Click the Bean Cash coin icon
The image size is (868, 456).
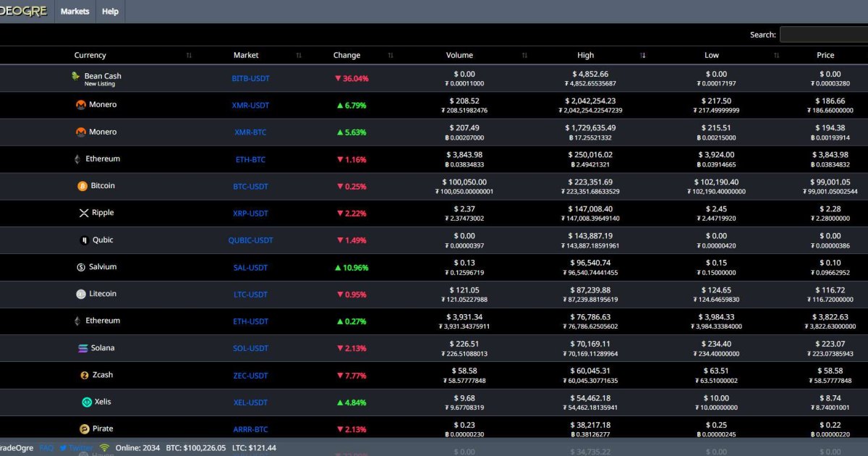click(75, 76)
